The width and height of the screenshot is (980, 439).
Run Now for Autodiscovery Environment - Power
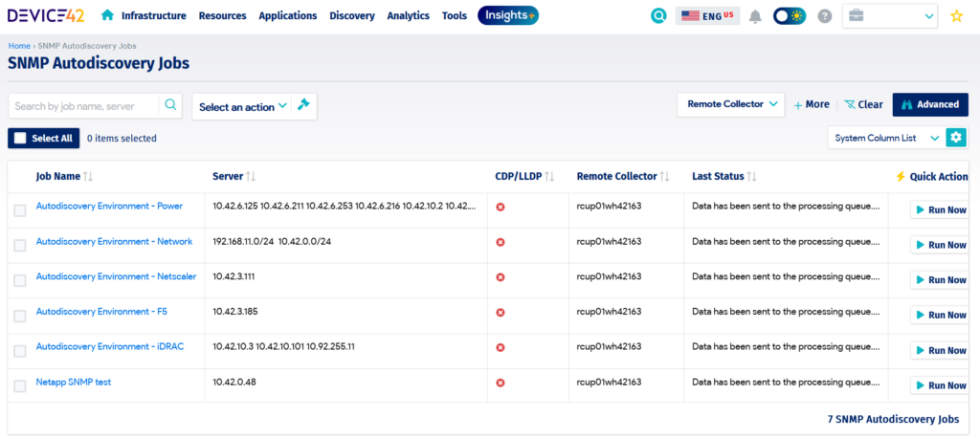(940, 209)
